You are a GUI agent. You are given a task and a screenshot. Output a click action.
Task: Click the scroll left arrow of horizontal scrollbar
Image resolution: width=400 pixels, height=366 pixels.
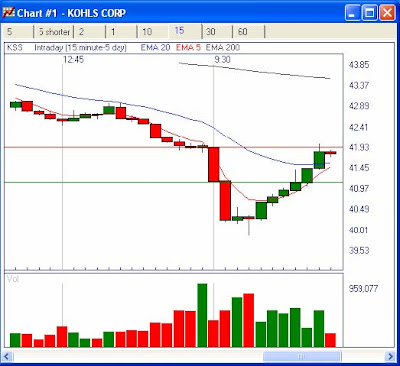pyautogui.click(x=7, y=356)
